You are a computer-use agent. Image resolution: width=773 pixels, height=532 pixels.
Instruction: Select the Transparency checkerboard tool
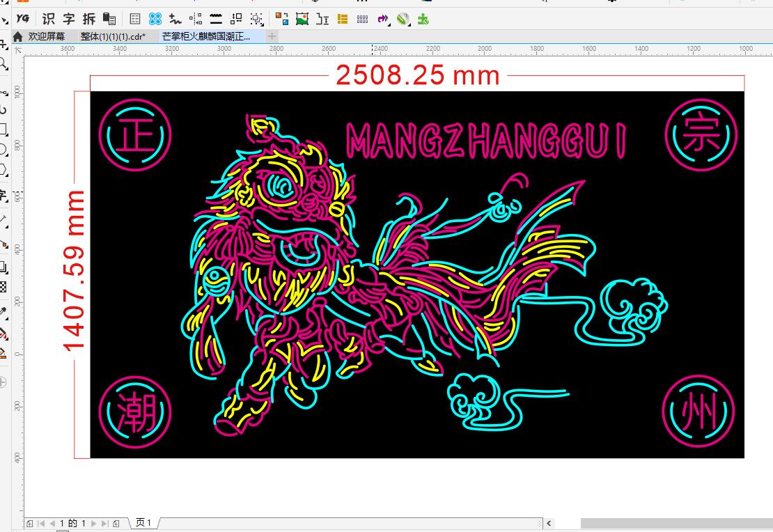pyautogui.click(x=4, y=287)
